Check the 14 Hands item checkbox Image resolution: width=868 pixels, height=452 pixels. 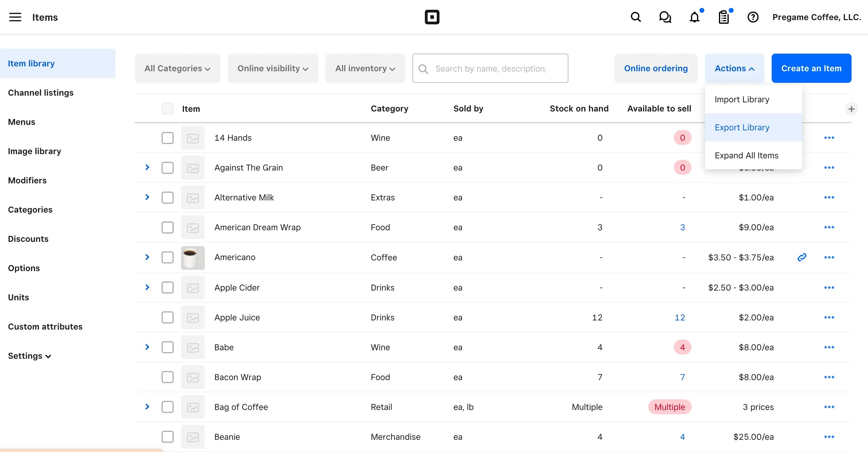coord(167,138)
